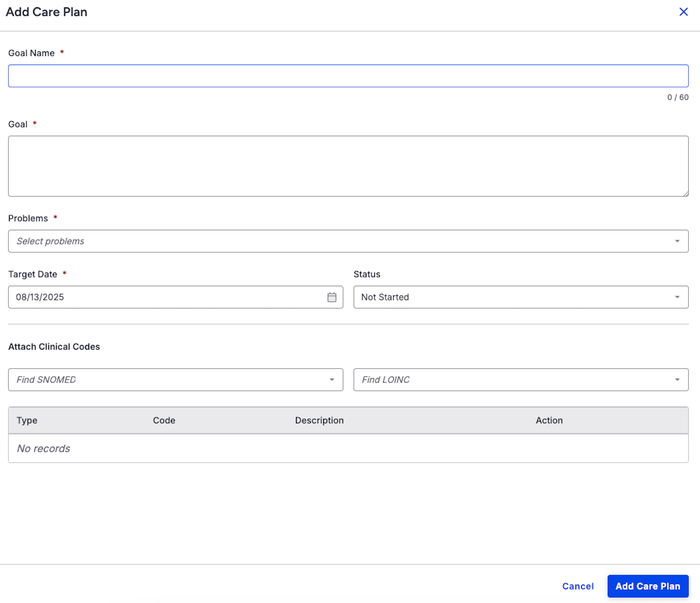Click the Find SNOMED dropdown arrow
Image resolution: width=700 pixels, height=603 pixels.
[332, 380]
